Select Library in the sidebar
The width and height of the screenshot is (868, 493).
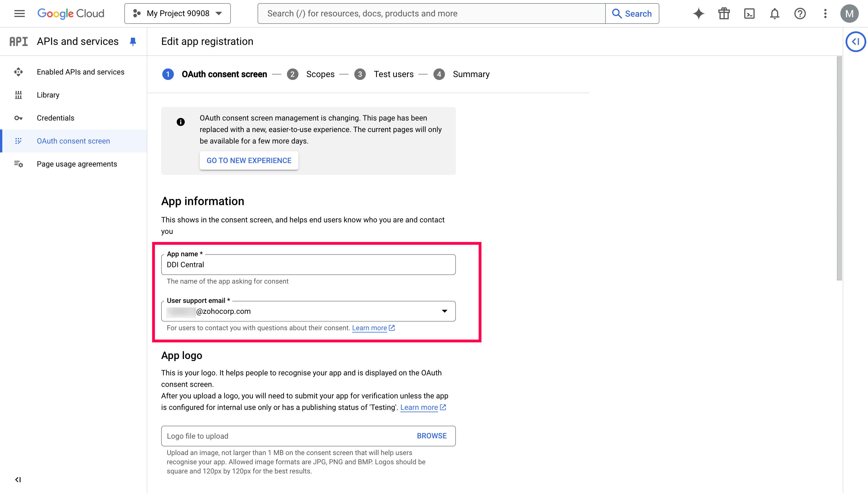pos(48,95)
